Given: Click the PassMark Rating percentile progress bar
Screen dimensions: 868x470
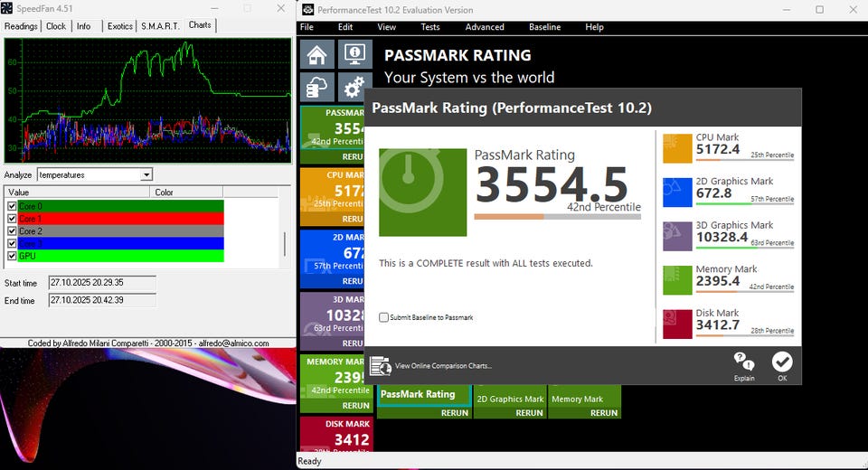Looking at the screenshot, I should (558, 217).
